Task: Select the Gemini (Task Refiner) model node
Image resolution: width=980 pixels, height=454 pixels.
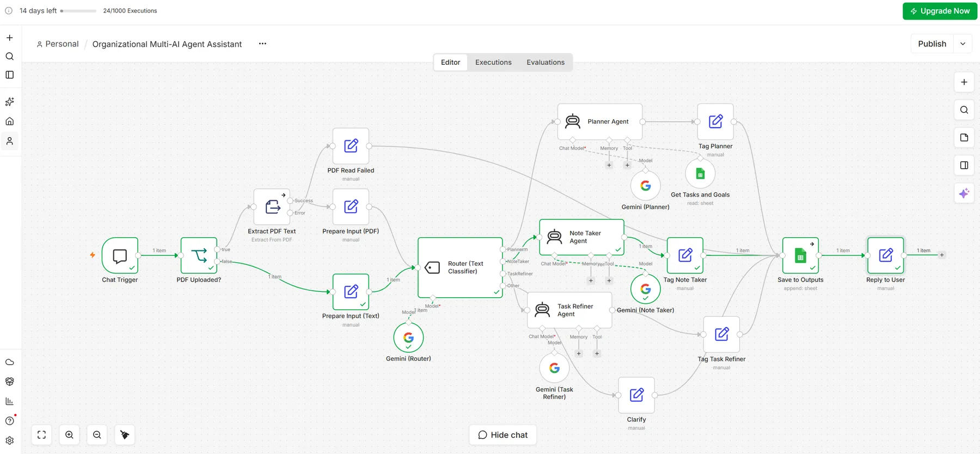Action: tap(554, 368)
